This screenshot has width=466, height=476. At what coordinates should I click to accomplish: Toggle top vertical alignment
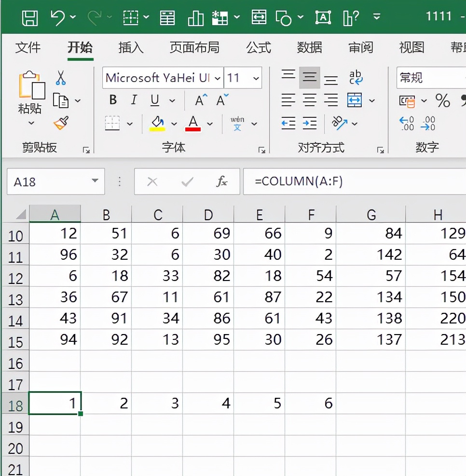click(x=288, y=75)
